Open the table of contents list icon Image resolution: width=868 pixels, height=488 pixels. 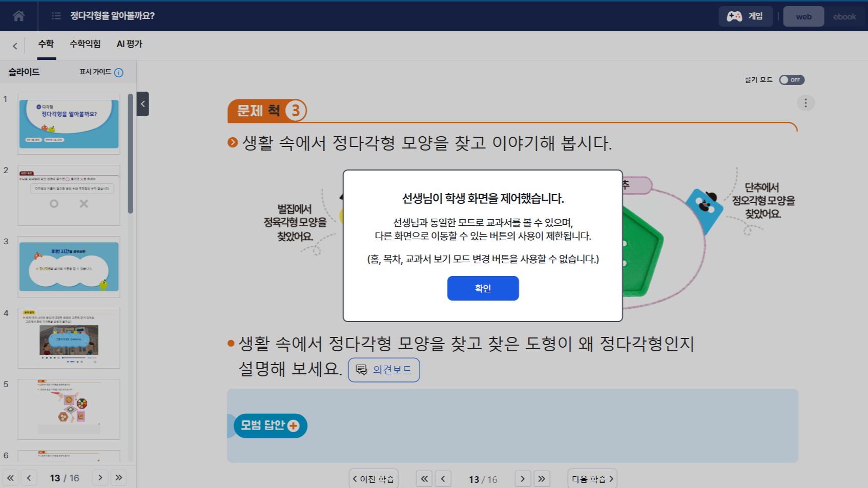[56, 16]
